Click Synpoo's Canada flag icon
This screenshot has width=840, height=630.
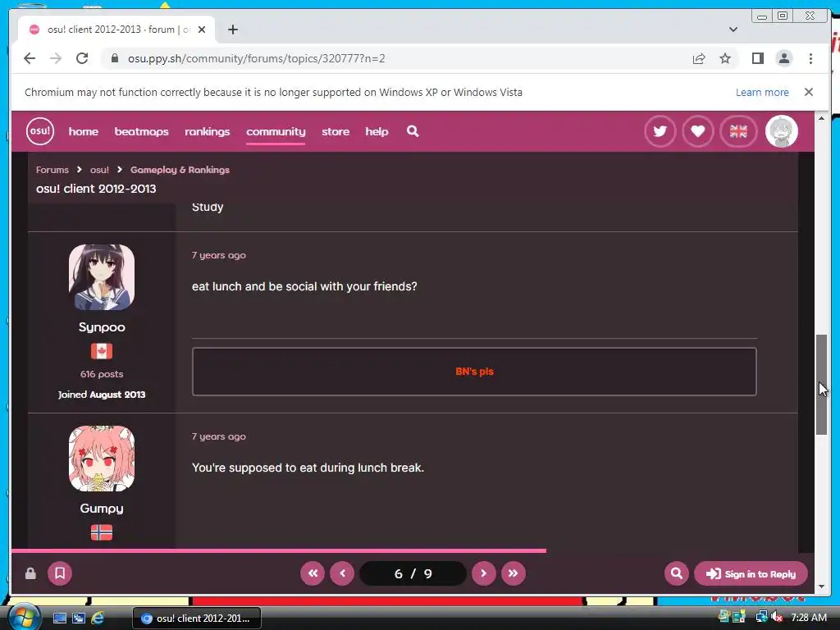click(102, 351)
